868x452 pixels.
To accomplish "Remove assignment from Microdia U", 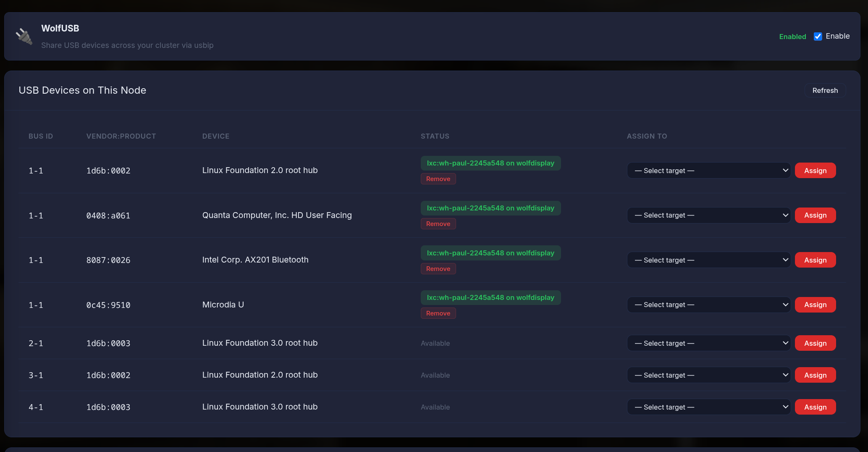I will pyautogui.click(x=438, y=313).
